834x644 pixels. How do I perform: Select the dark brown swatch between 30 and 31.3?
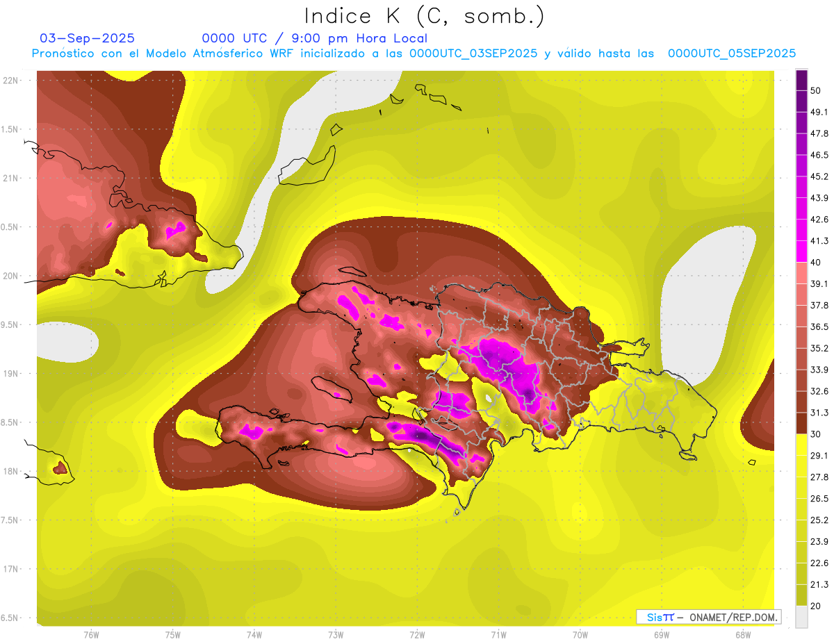click(801, 423)
